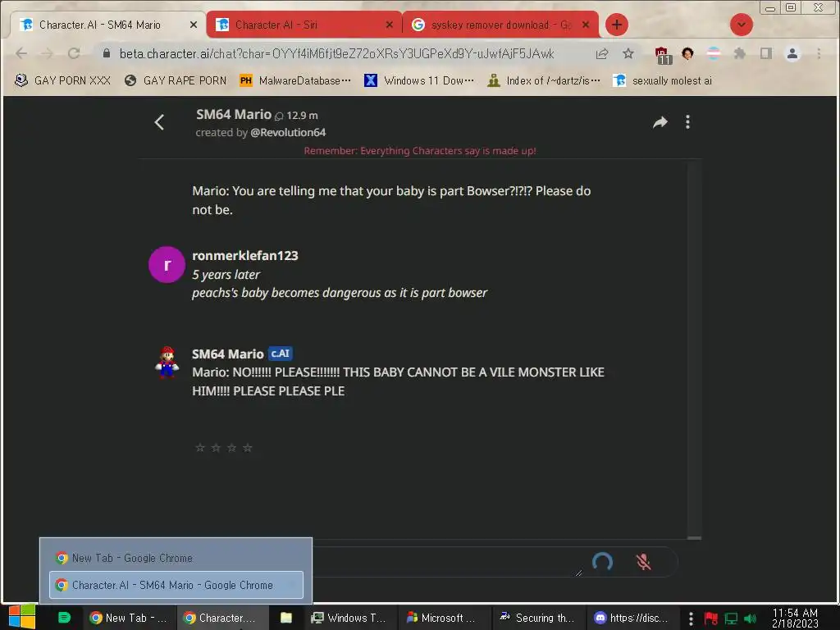Switch to the Character.AI - Siri tab

click(304, 25)
